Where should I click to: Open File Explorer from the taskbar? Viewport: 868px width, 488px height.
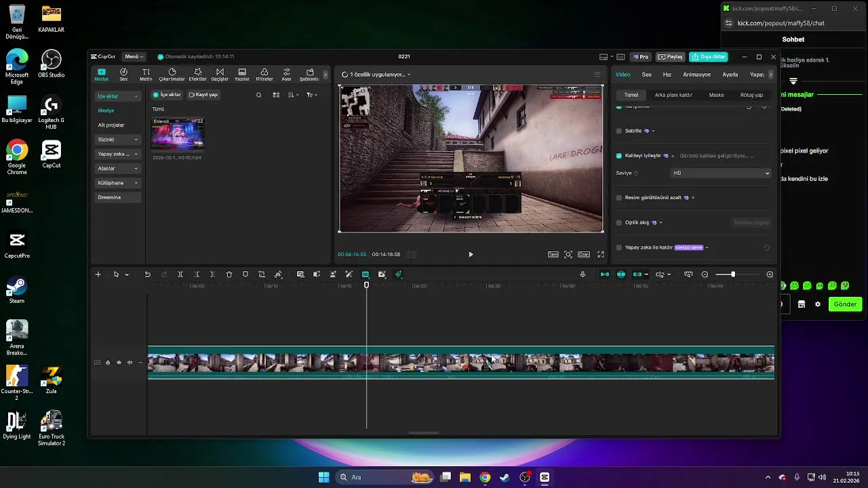(x=465, y=477)
